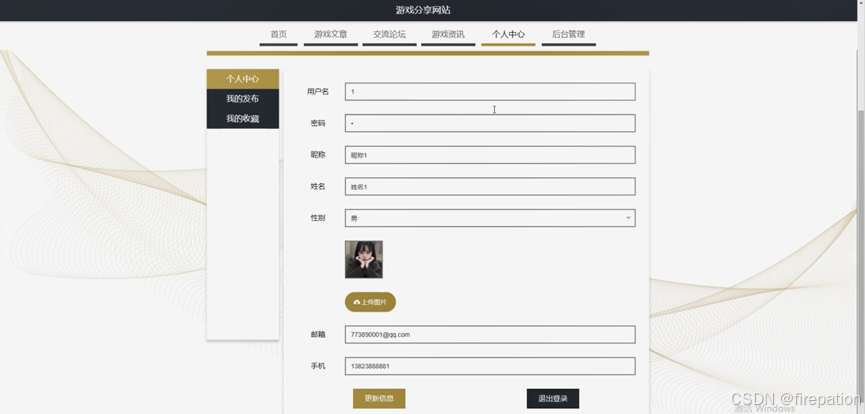The image size is (865, 414).
Task: Click the 退出登录 logout button
Action: pyautogui.click(x=553, y=399)
